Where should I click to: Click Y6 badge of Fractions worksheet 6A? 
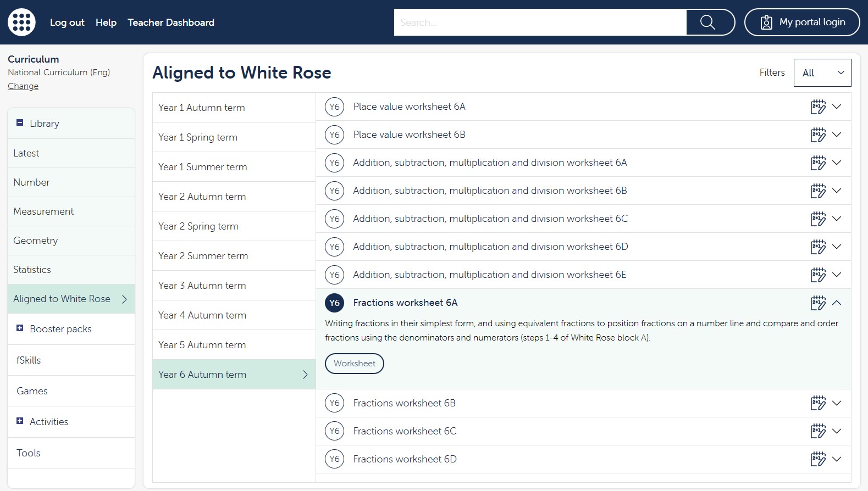click(x=334, y=303)
